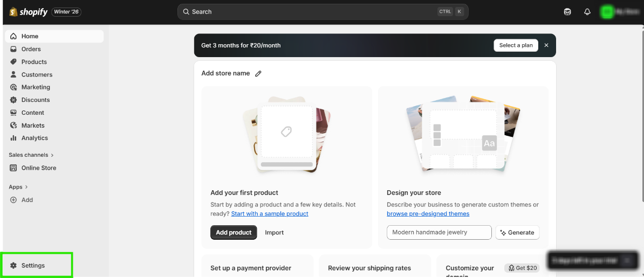This screenshot has width=644, height=278.
Task: Open the notifications bell
Action: pos(587,12)
